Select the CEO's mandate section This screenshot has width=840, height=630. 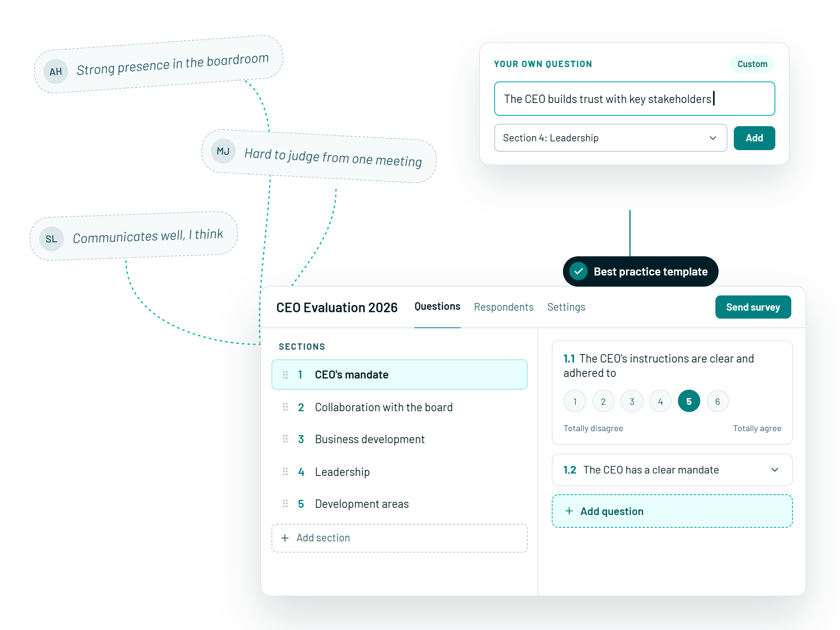point(399,374)
